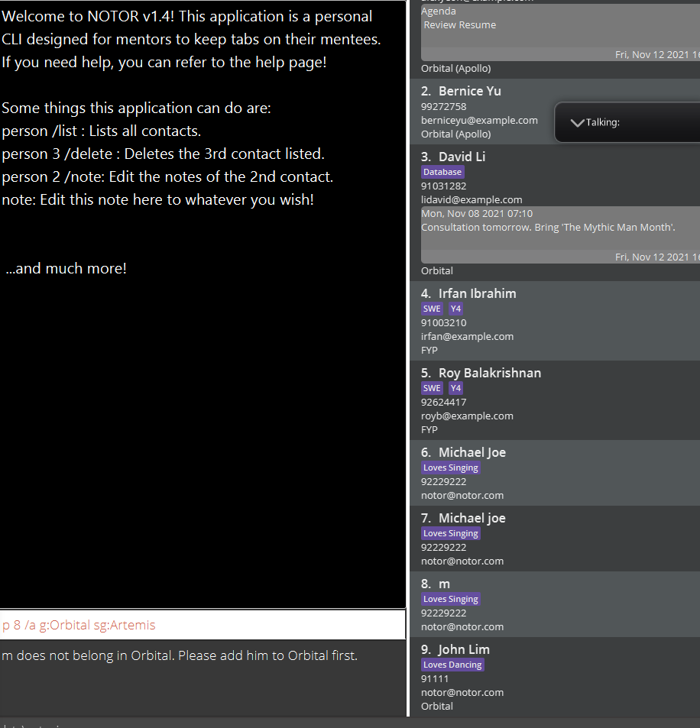Select contact 7. Michael joe
This screenshot has height=728, width=700.
click(x=555, y=539)
